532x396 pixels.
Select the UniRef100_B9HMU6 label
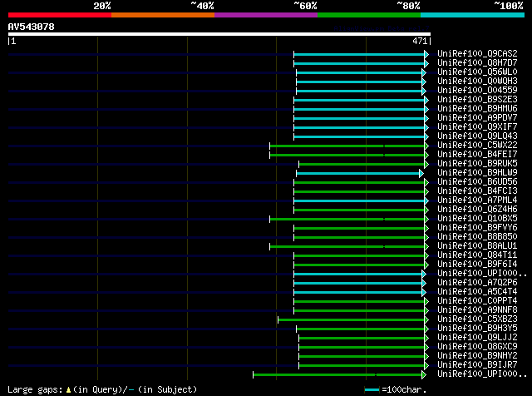(x=477, y=108)
